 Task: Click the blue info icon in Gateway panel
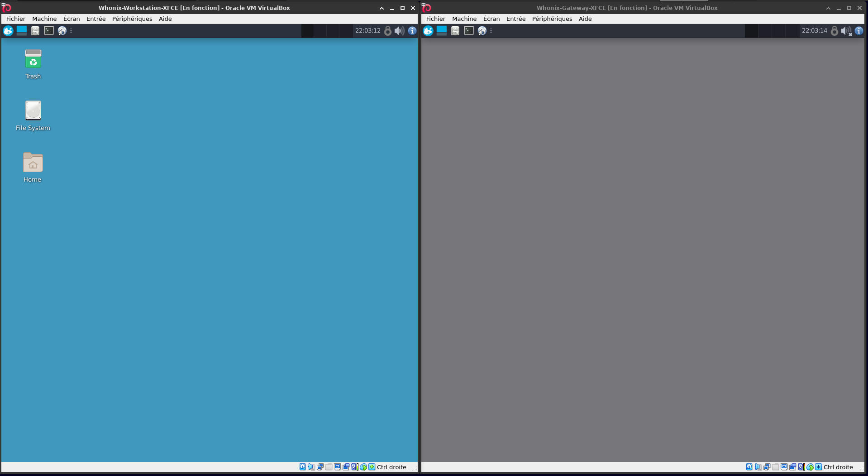tap(858, 30)
